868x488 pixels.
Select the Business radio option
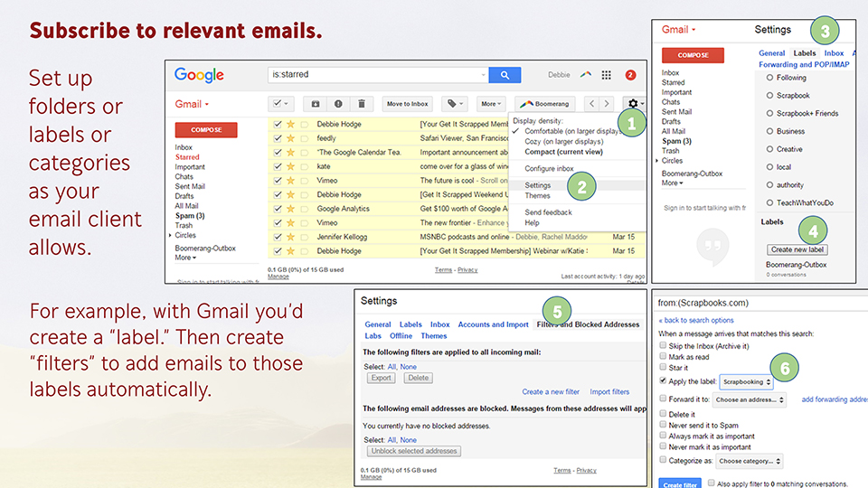coord(769,131)
